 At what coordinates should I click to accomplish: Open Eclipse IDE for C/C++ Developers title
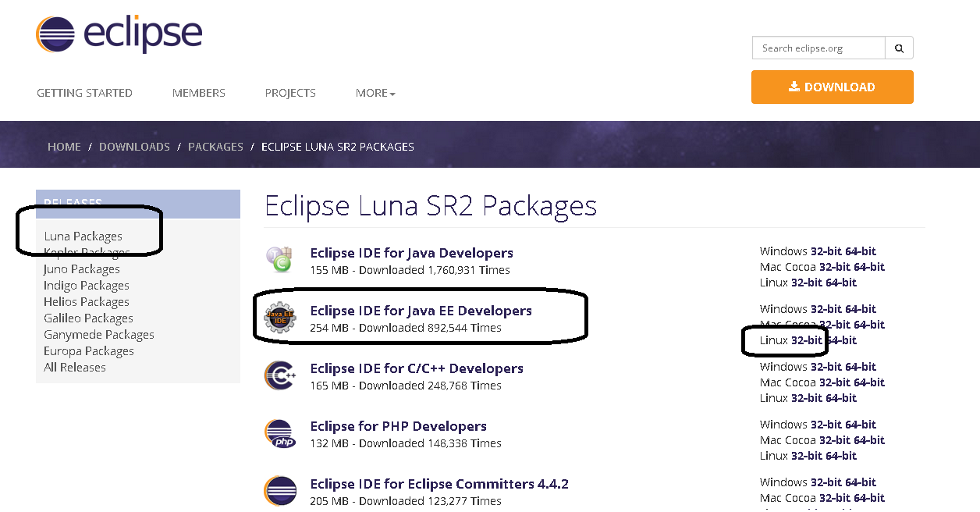[x=417, y=368]
